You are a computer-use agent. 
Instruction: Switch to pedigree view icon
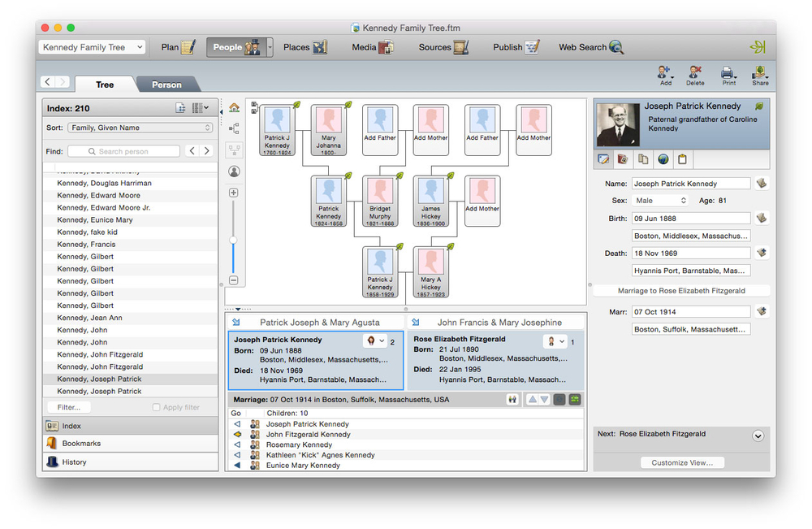(234, 128)
